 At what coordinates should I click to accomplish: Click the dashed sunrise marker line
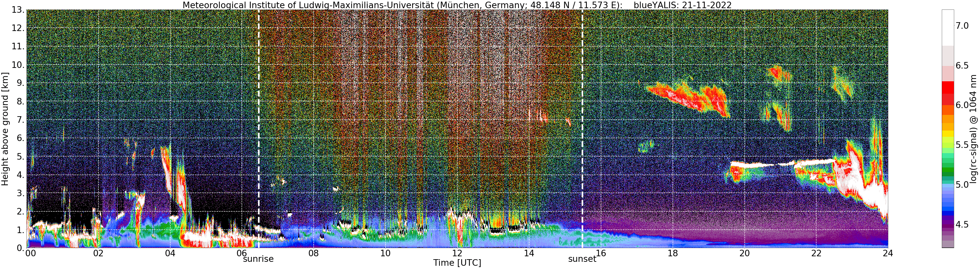[x=259, y=129]
